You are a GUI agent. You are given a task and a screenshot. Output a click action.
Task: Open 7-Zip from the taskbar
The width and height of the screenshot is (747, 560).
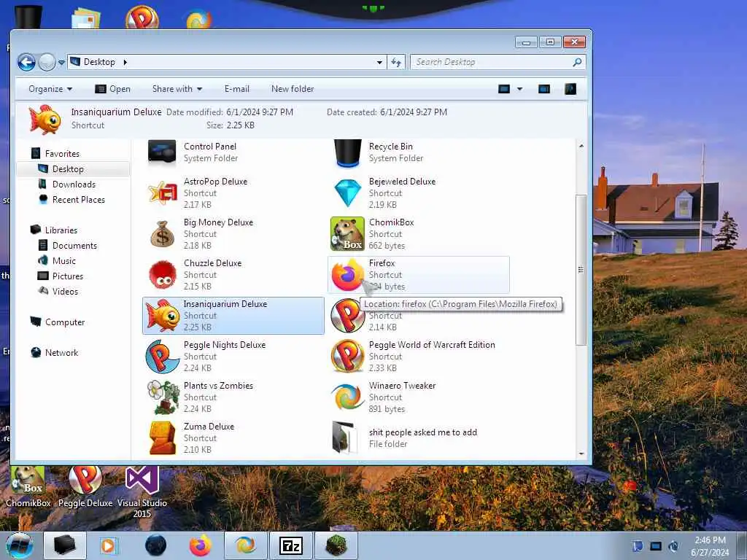(290, 545)
